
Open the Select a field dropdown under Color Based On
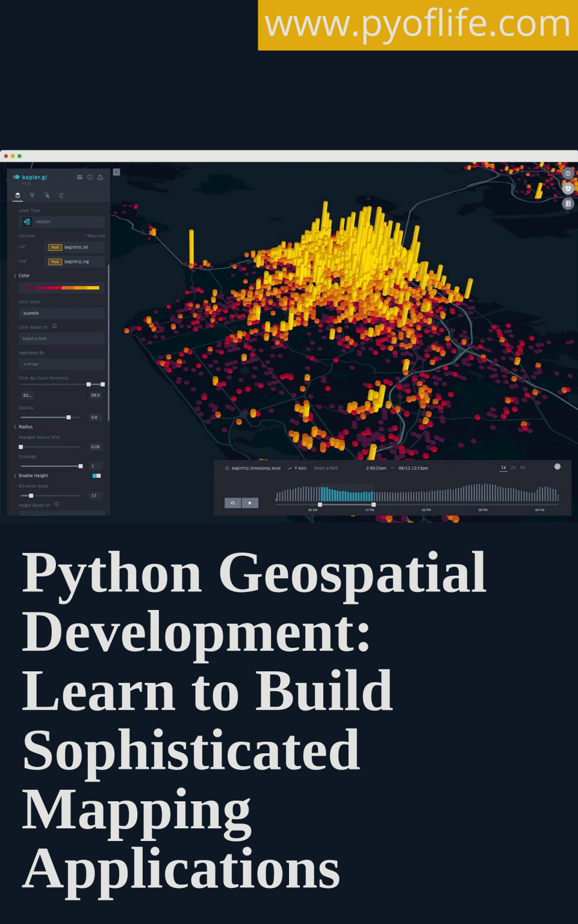(60, 338)
